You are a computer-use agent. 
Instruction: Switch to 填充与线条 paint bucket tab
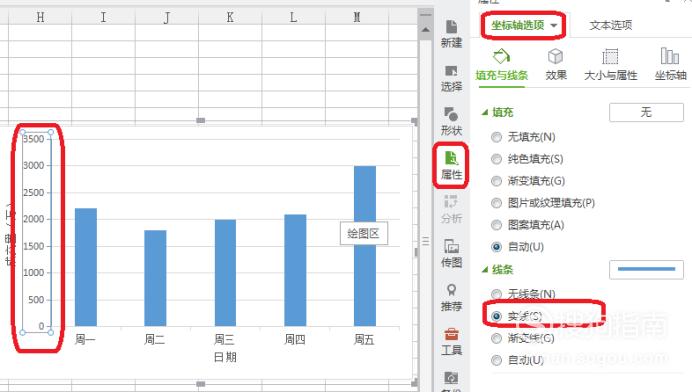(501, 65)
